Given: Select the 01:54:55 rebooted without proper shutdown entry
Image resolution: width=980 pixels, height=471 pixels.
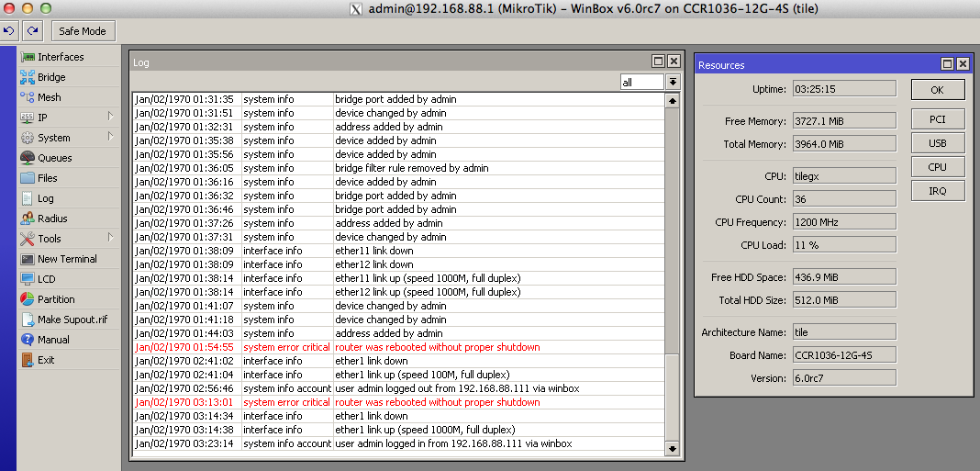Looking at the screenshot, I should [x=399, y=347].
